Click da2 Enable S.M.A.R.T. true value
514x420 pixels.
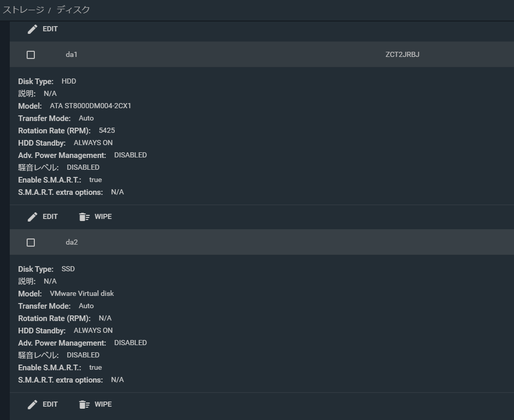tap(95, 368)
